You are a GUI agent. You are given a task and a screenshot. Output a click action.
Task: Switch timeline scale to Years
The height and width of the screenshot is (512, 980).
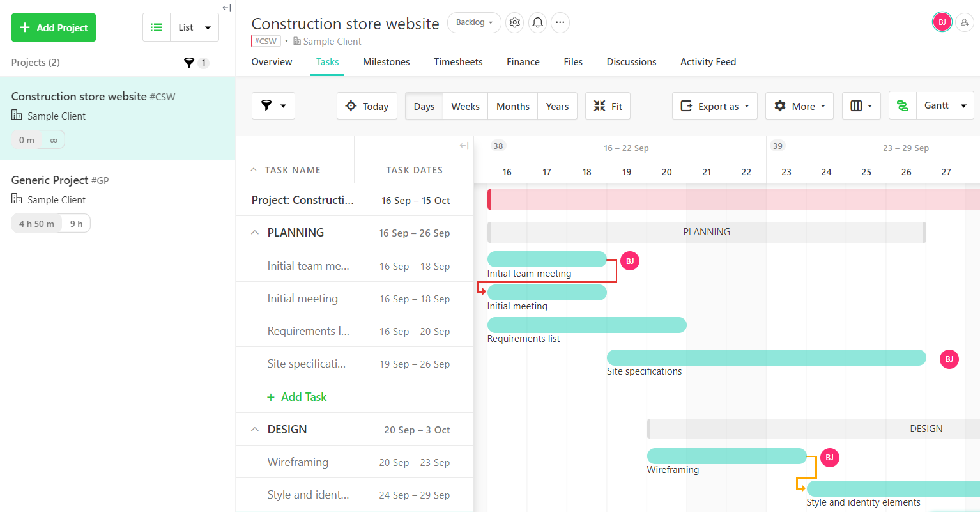(557, 106)
